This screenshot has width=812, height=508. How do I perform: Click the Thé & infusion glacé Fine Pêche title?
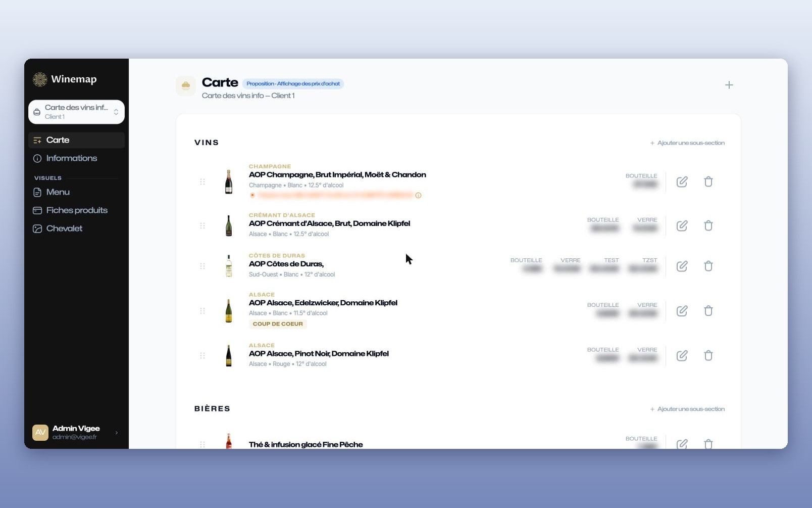tap(306, 444)
